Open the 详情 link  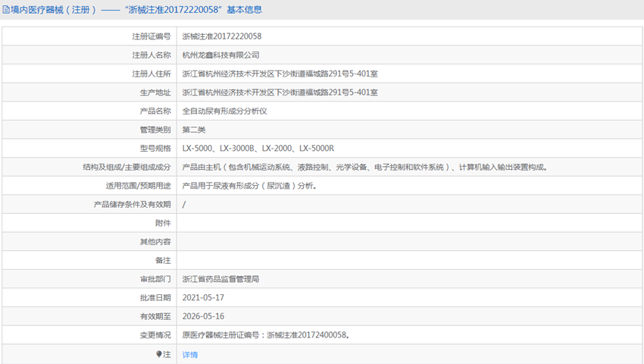(190, 355)
